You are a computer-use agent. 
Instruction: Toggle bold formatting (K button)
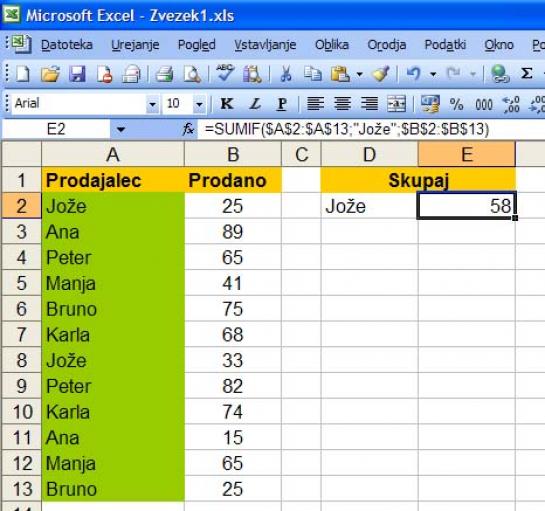coord(227,103)
